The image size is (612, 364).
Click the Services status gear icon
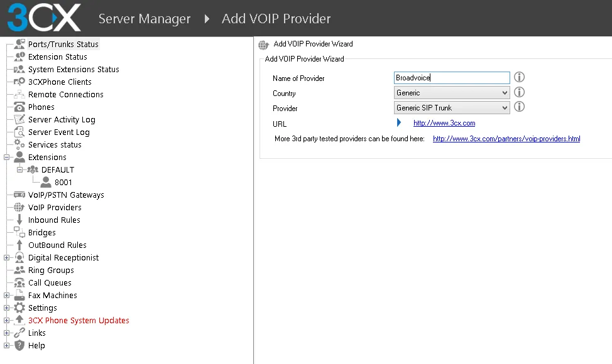coord(19,145)
